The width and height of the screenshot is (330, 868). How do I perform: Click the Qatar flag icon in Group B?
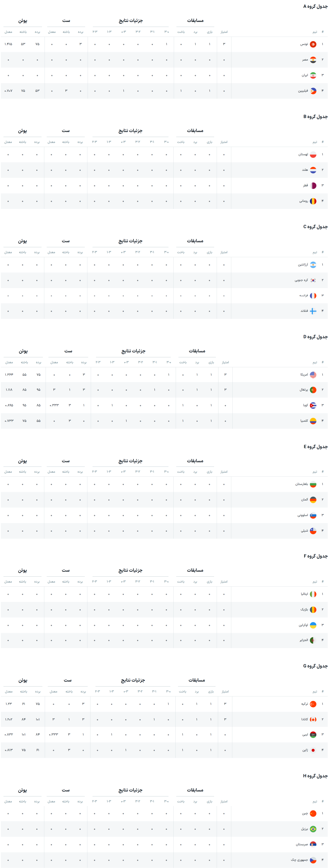tap(313, 186)
